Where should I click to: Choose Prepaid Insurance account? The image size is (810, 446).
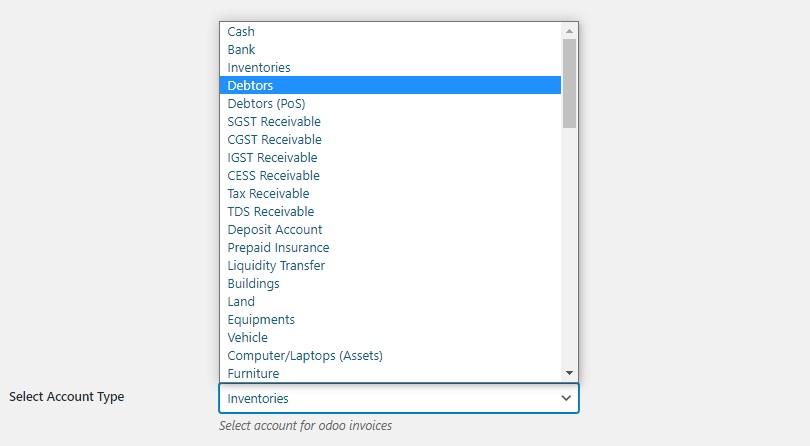tap(391, 248)
